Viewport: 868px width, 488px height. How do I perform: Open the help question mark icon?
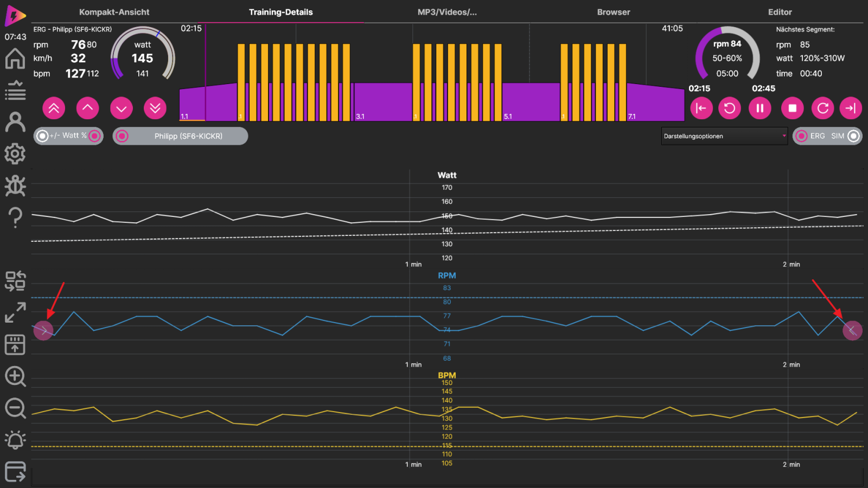(x=15, y=217)
